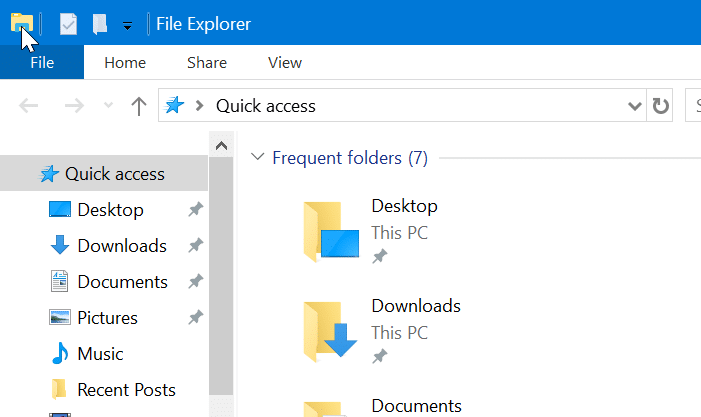
Task: Click the Properties checkmark icon in quick toolbar
Action: pos(68,24)
